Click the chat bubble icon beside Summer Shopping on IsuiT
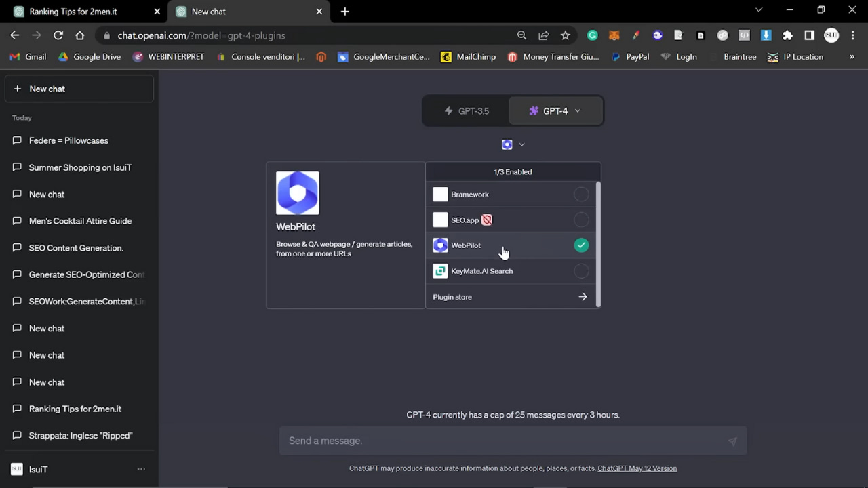 pyautogui.click(x=17, y=167)
